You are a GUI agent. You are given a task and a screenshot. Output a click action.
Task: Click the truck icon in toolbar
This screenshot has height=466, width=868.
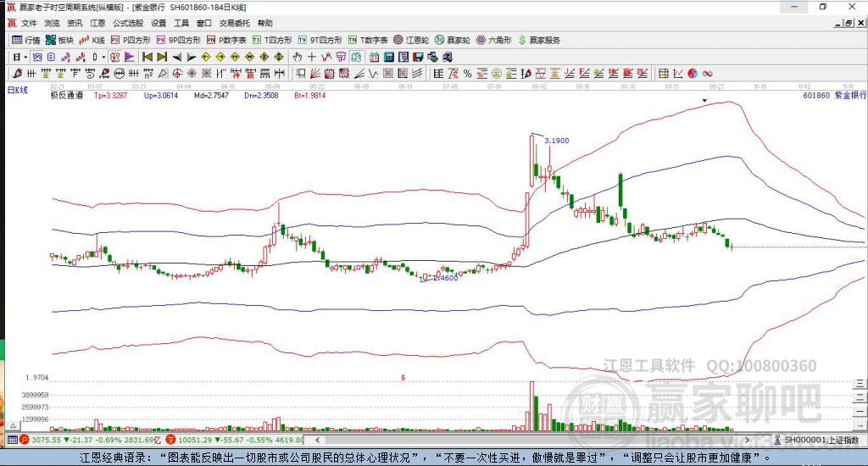tap(448, 57)
